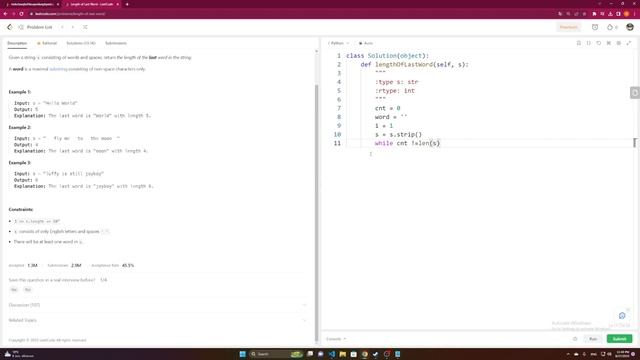Open Visual Studio Code from taskbar

pos(331,354)
